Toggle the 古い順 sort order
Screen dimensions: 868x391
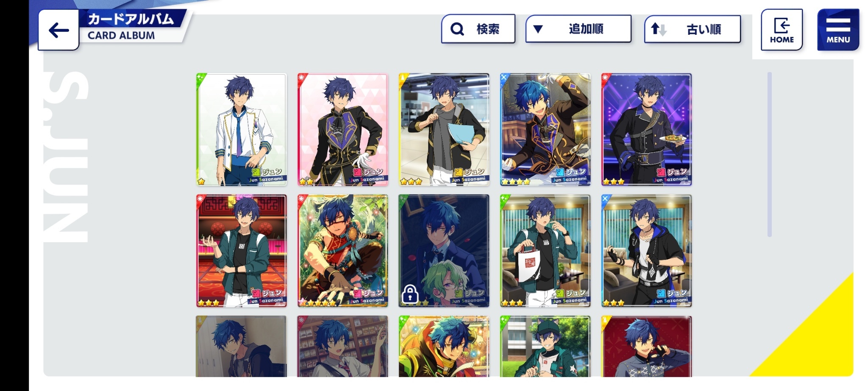693,29
